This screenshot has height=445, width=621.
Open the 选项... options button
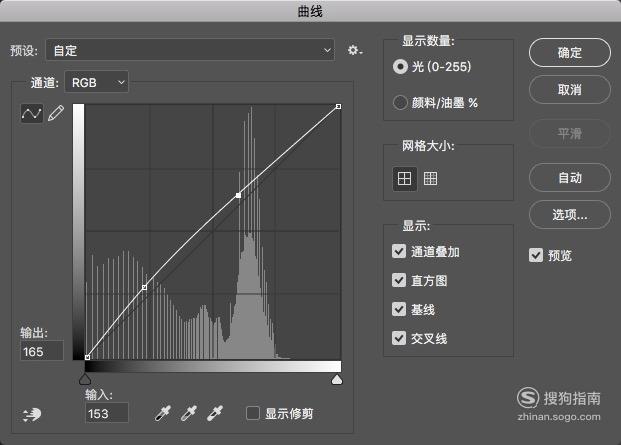click(x=570, y=215)
